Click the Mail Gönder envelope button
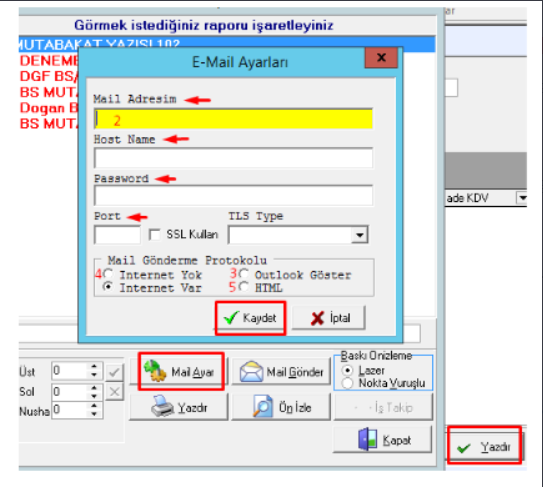 [x=281, y=372]
